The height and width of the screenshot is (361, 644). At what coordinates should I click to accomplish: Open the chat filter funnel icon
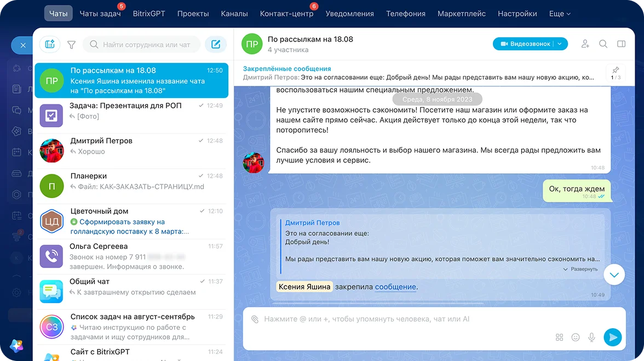pyautogui.click(x=71, y=45)
